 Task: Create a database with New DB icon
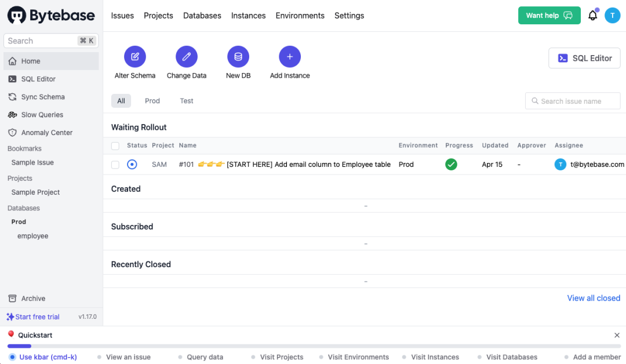coord(238,57)
